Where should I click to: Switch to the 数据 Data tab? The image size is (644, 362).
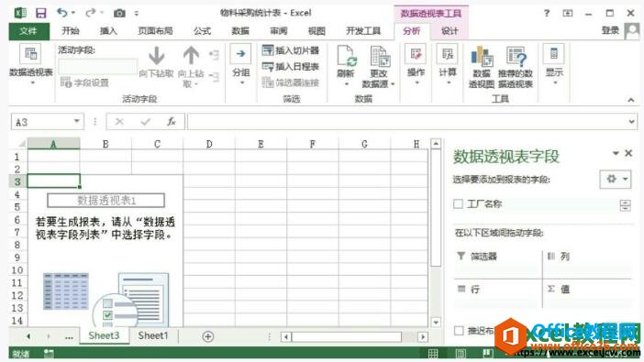point(240,31)
